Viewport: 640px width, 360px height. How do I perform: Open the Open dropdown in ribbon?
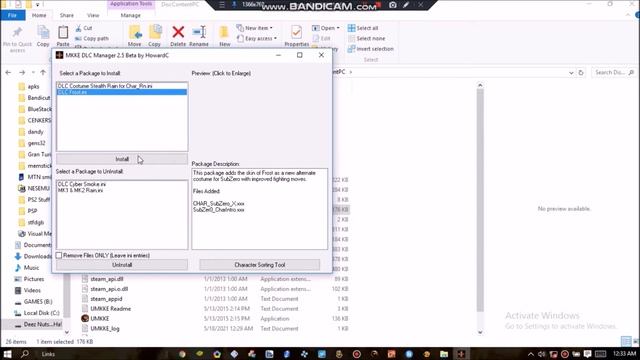coord(326,28)
